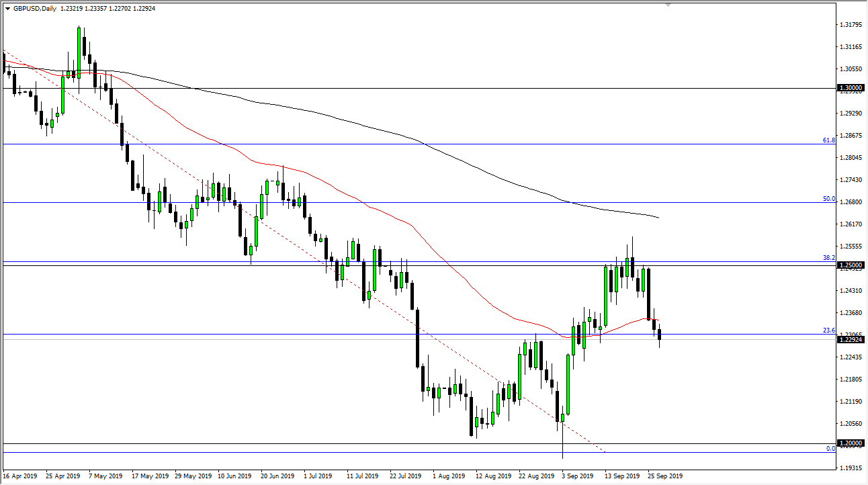Click the 1.20000 price label on axis

coord(850,442)
